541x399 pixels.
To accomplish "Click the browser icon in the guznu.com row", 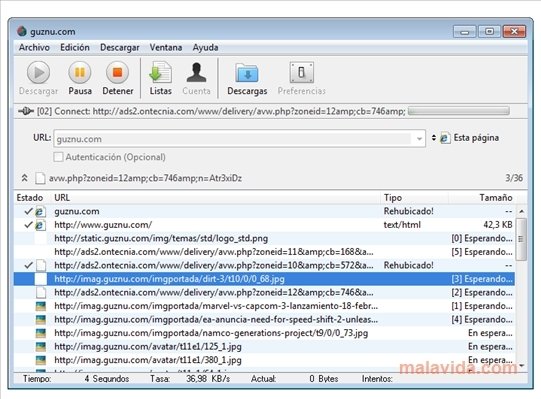I will click(x=40, y=211).
